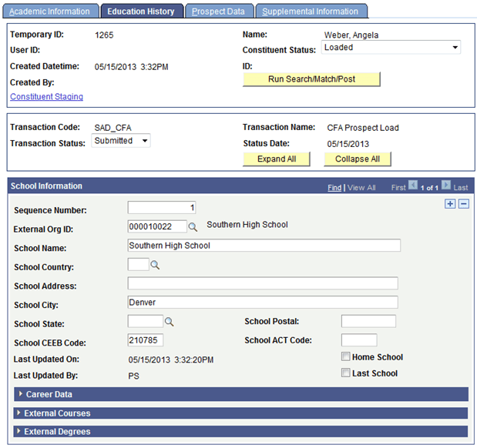Image resolution: width=477 pixels, height=448 pixels.
Task: Click the Find link
Action: point(334,188)
